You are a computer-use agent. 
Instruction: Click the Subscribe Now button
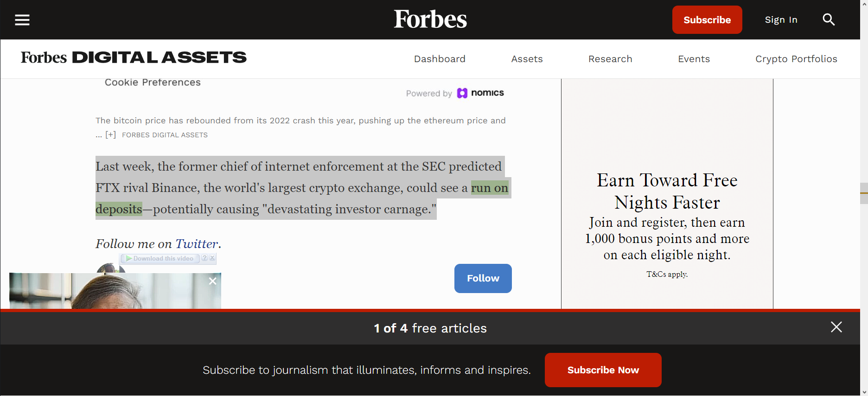(x=603, y=370)
